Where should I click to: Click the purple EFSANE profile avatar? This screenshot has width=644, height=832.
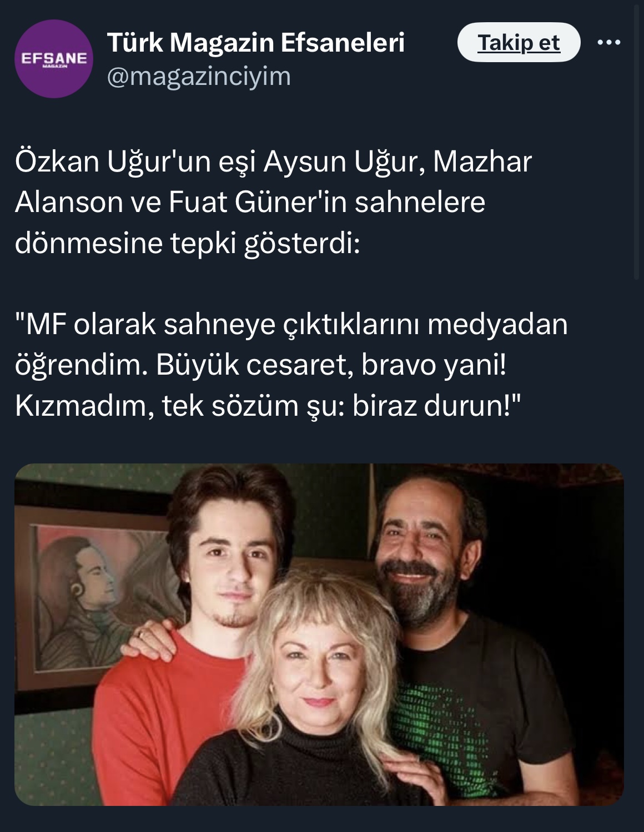tap(54, 60)
